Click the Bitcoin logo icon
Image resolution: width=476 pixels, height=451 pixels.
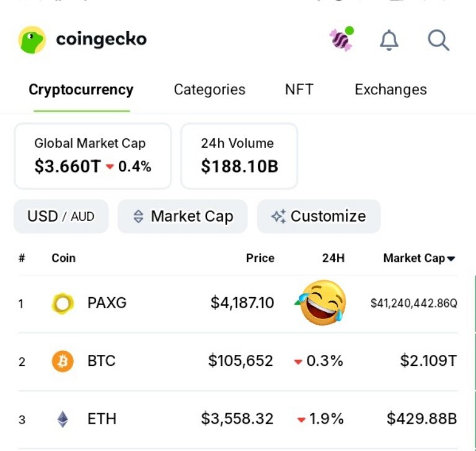click(x=63, y=361)
